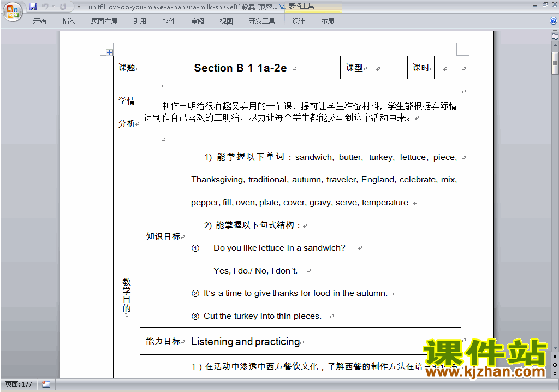Viewport: 559px width, 392px height.
Task: Click the line 1) 能掌握以下单词
Action: pyautogui.click(x=330, y=157)
